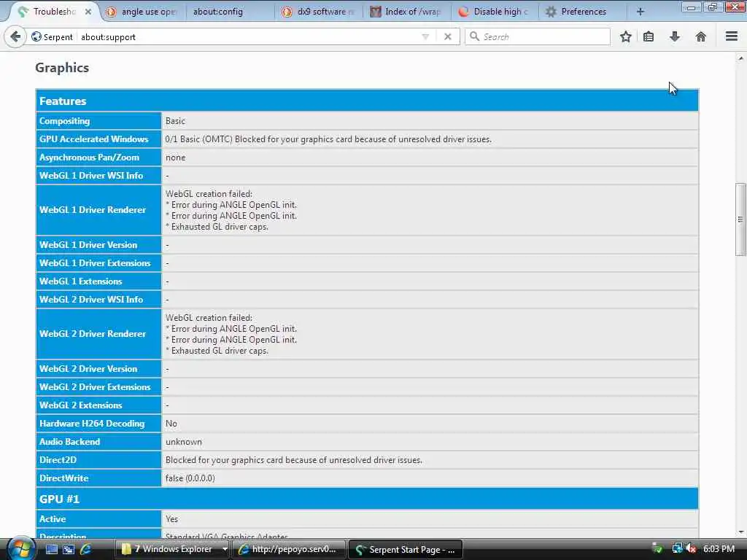Click the muted volume tray icon
Screen dimensions: 747x560
[x=692, y=548]
